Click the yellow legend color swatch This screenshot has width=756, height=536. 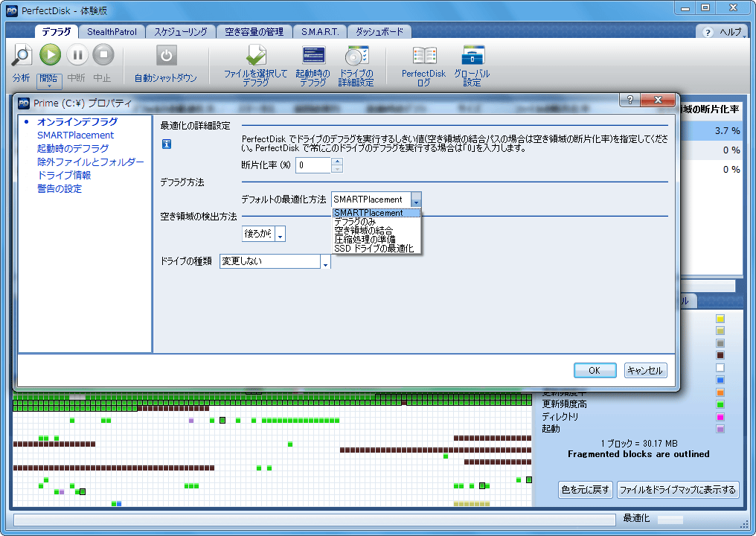pos(720,319)
